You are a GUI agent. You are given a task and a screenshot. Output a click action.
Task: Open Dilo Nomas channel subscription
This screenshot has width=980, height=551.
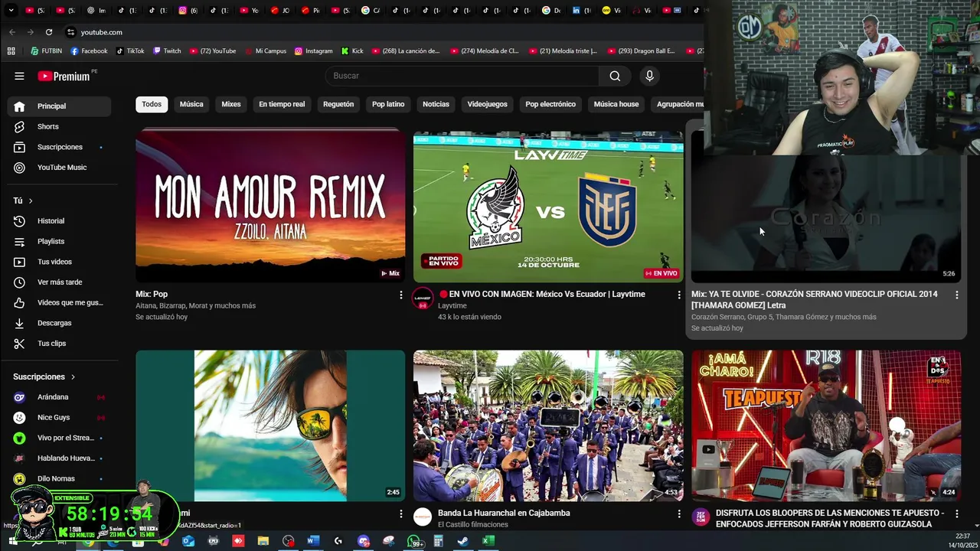click(x=60, y=479)
